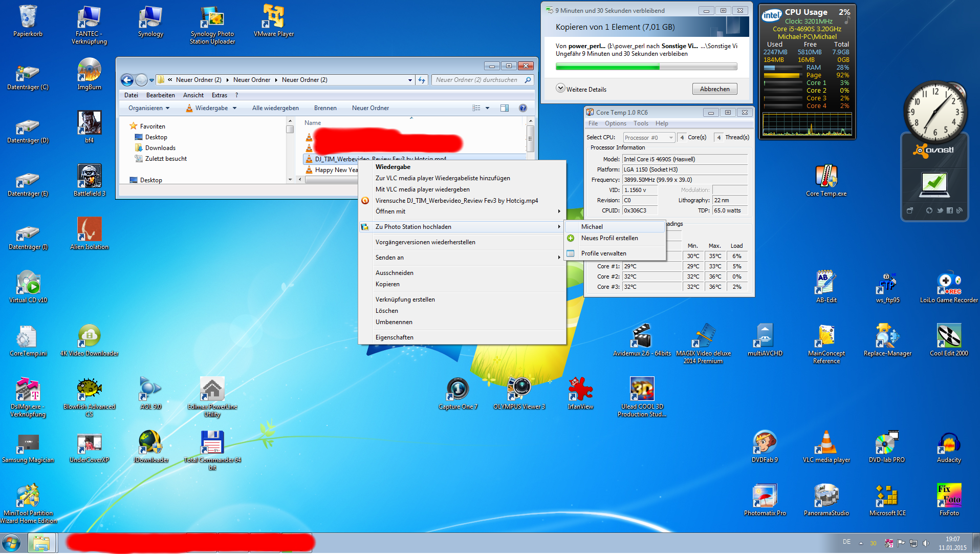Click the Explorer search field

tap(477, 80)
